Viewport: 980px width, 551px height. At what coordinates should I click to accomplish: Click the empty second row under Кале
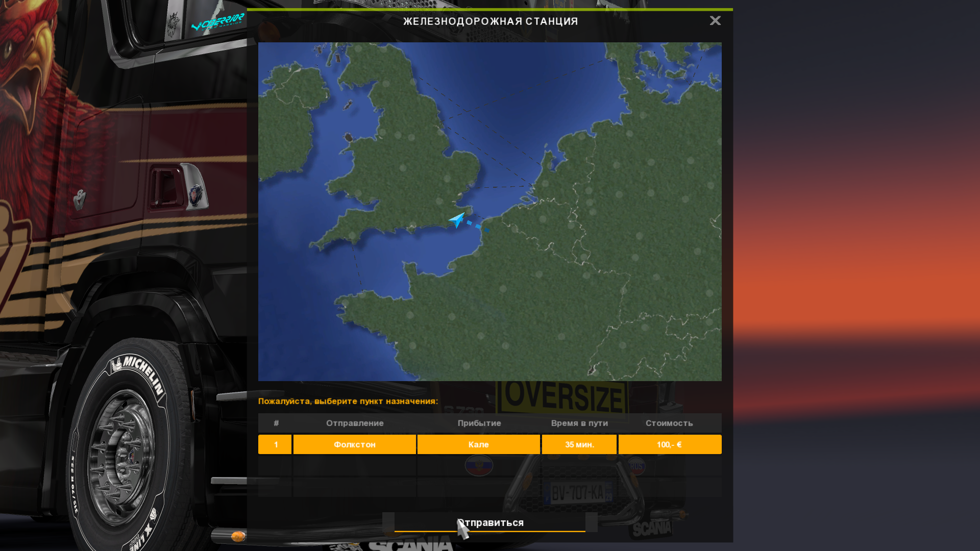click(x=479, y=466)
